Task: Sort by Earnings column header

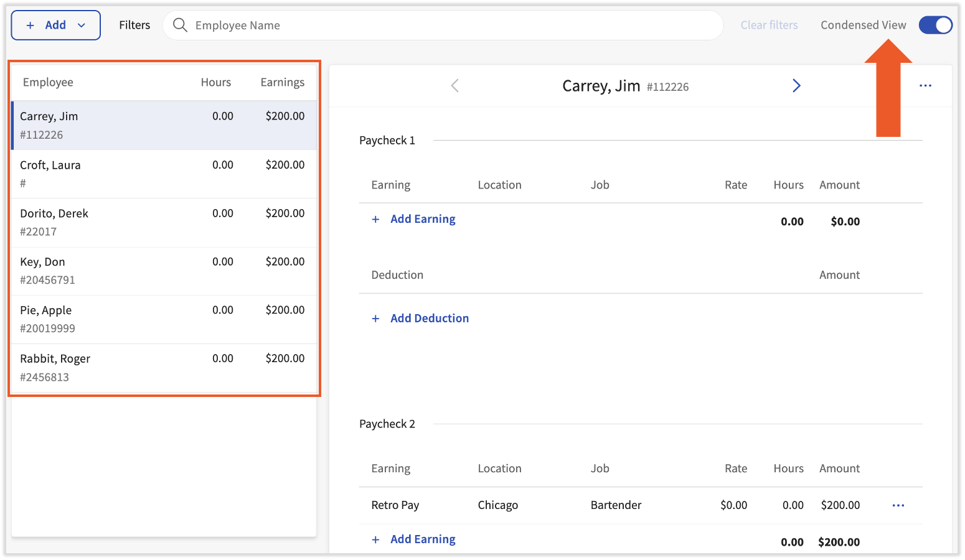Action: click(282, 82)
